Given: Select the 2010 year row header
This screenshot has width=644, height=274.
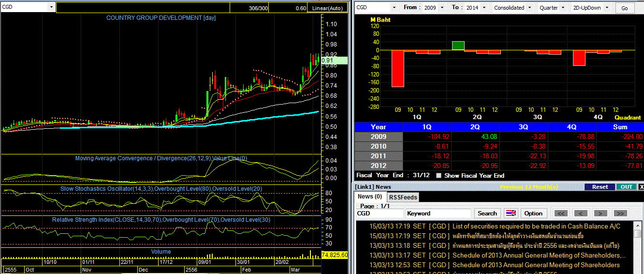Looking at the screenshot, I should pyautogui.click(x=379, y=147).
